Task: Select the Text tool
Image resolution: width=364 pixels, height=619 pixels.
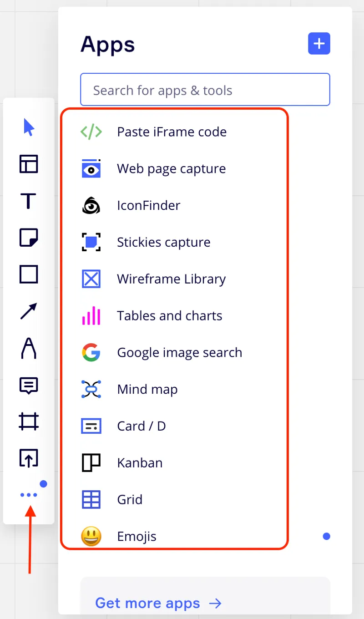Action: [x=29, y=201]
